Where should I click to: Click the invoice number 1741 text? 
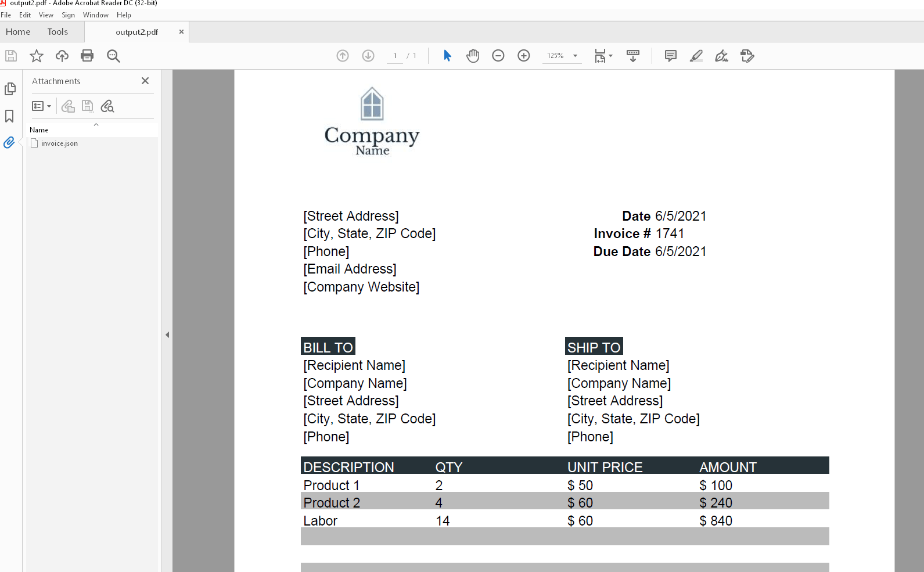pos(670,233)
